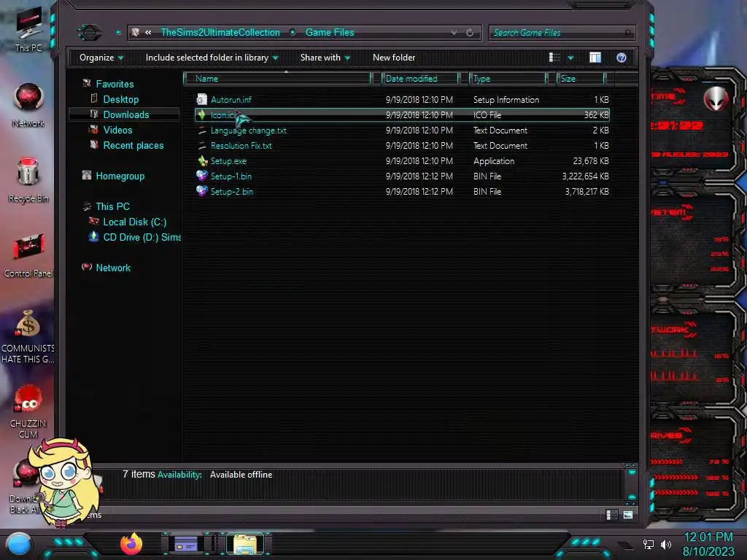Sort by the Date modified column
747x560 pixels.
pos(420,79)
